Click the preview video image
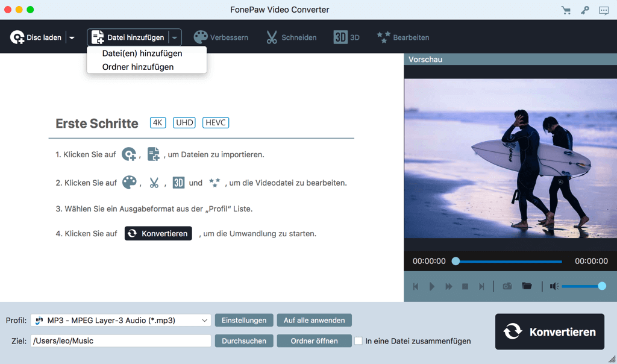Image resolution: width=617 pixels, height=364 pixels. point(510,158)
